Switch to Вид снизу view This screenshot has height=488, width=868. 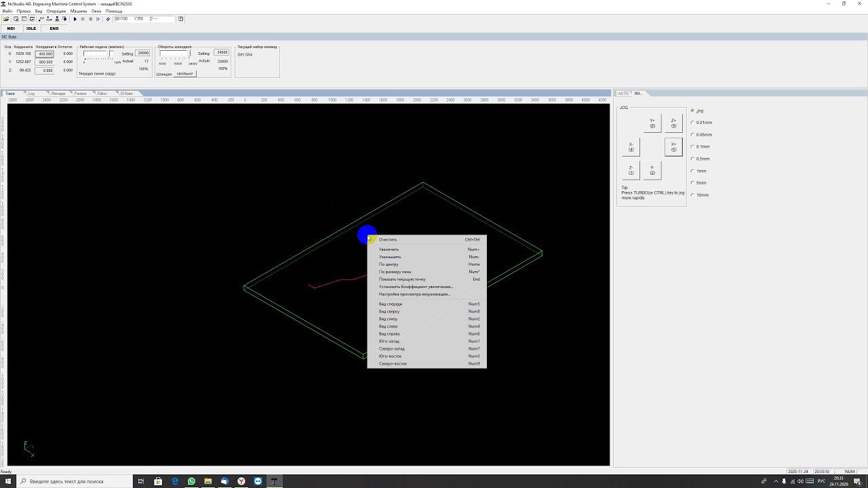427,319
